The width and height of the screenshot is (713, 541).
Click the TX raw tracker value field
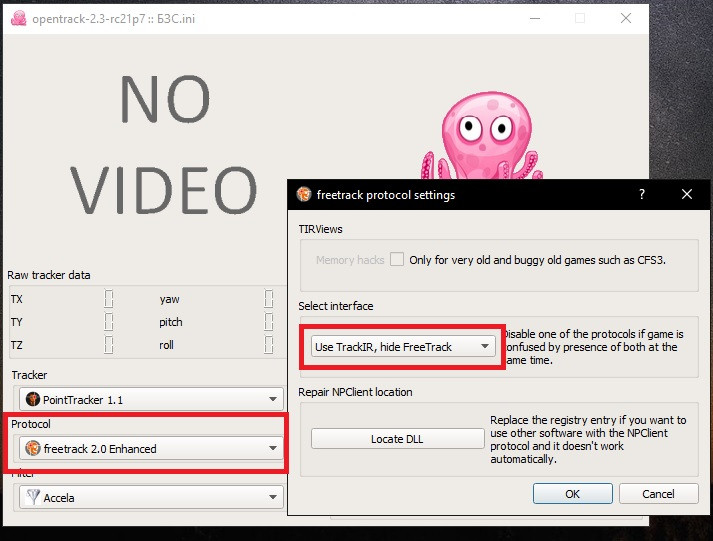coord(109,299)
